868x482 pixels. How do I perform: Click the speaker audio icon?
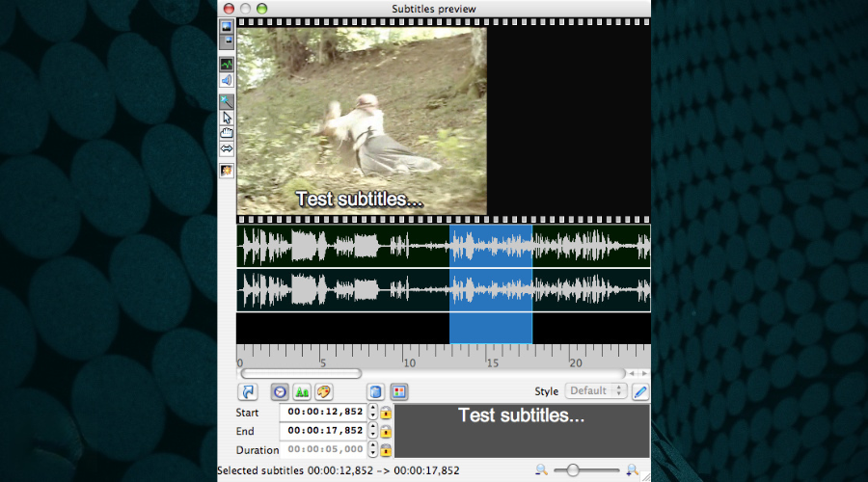[227, 80]
